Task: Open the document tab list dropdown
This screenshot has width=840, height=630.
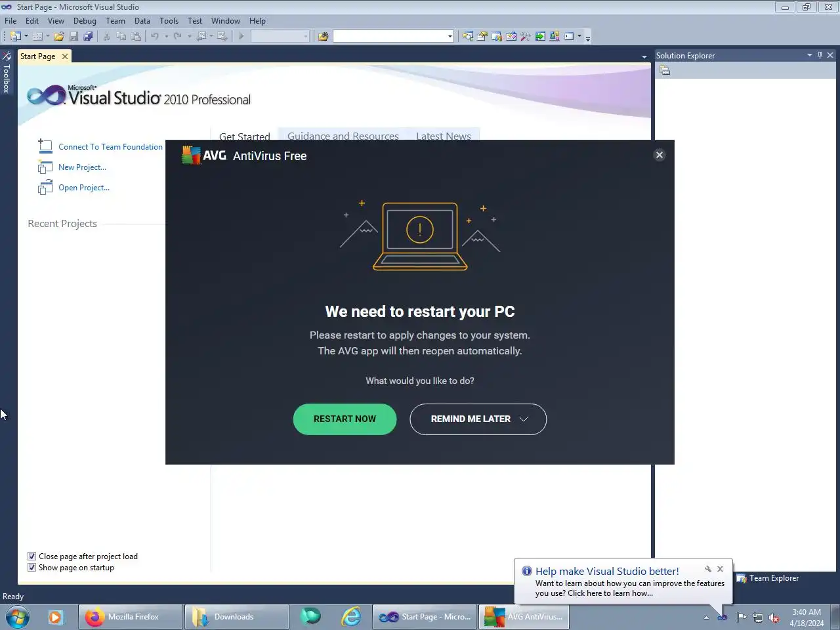Action: click(x=644, y=57)
